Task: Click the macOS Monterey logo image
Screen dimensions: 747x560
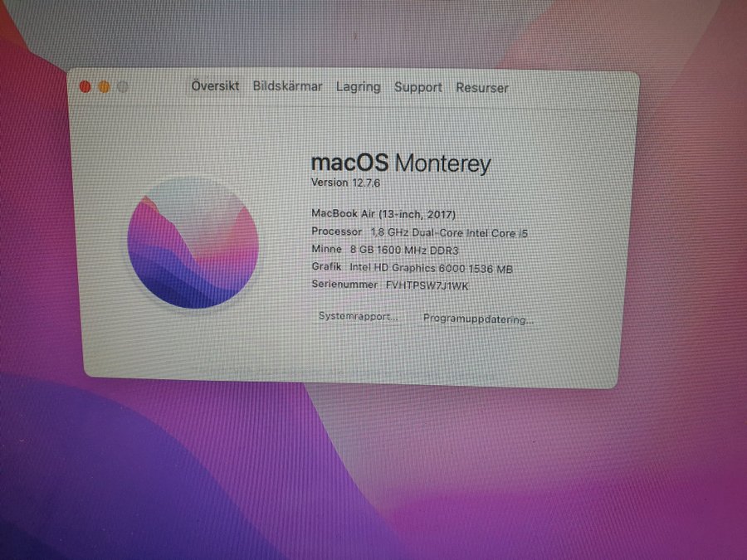Action: coord(193,243)
